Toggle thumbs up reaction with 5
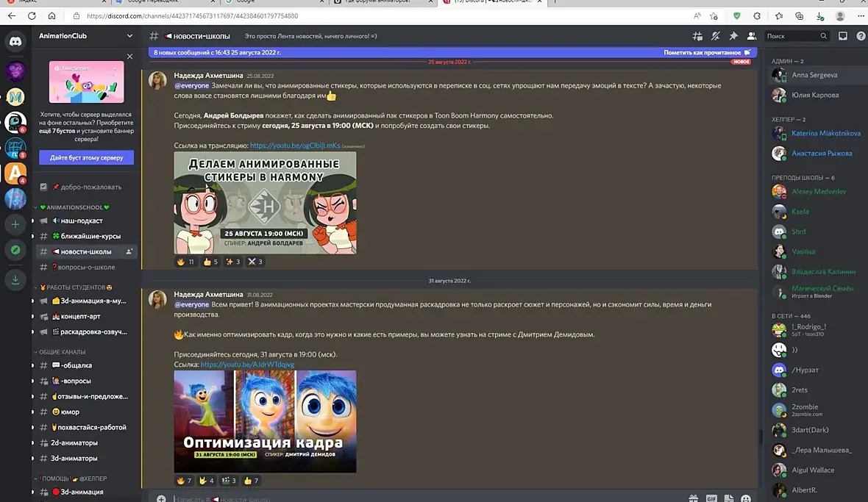This screenshot has height=502, width=868. pyautogui.click(x=210, y=262)
